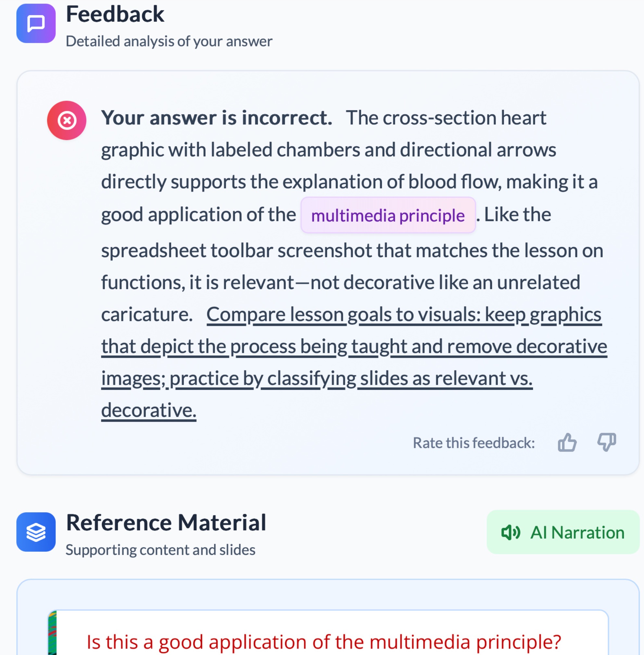Click the 'decorative.' underlined last line
Image resolution: width=644 pixels, height=655 pixels.
pyautogui.click(x=148, y=410)
